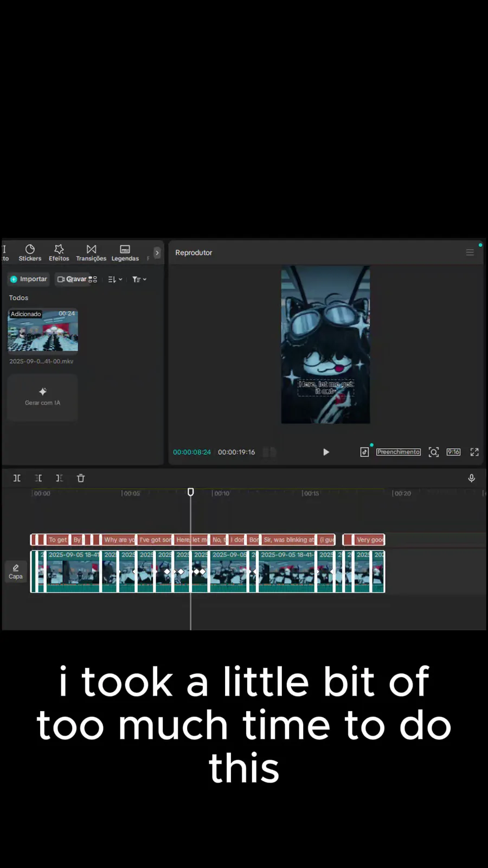
Task: Select the 'Why are yo' caption clip
Action: pos(119,540)
